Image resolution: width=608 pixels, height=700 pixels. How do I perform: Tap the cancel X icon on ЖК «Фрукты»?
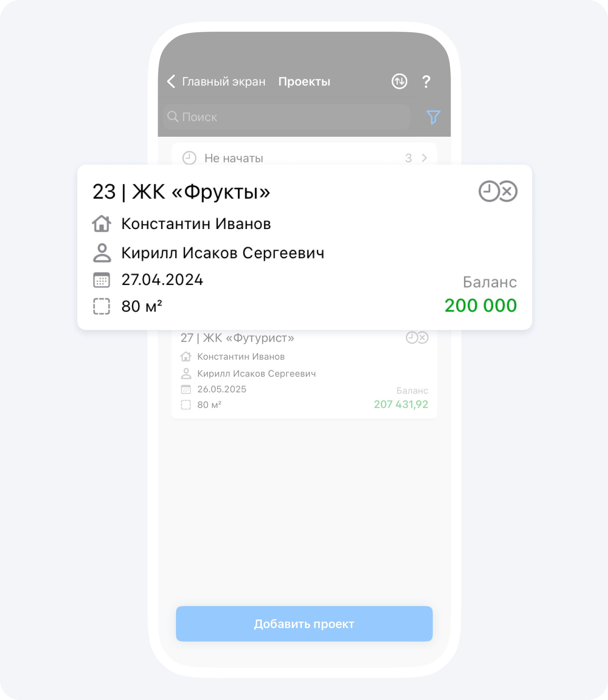pyautogui.click(x=508, y=191)
